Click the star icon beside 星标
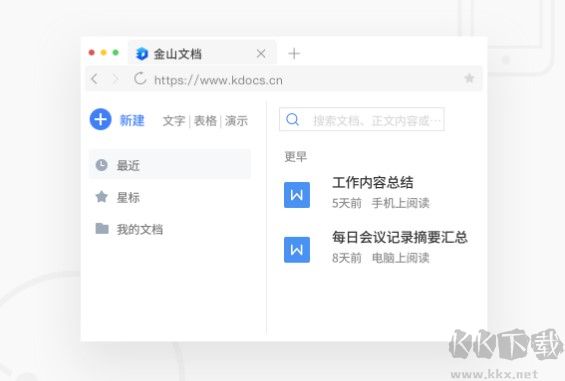Image resolution: width=565 pixels, height=381 pixels. pos(102,197)
